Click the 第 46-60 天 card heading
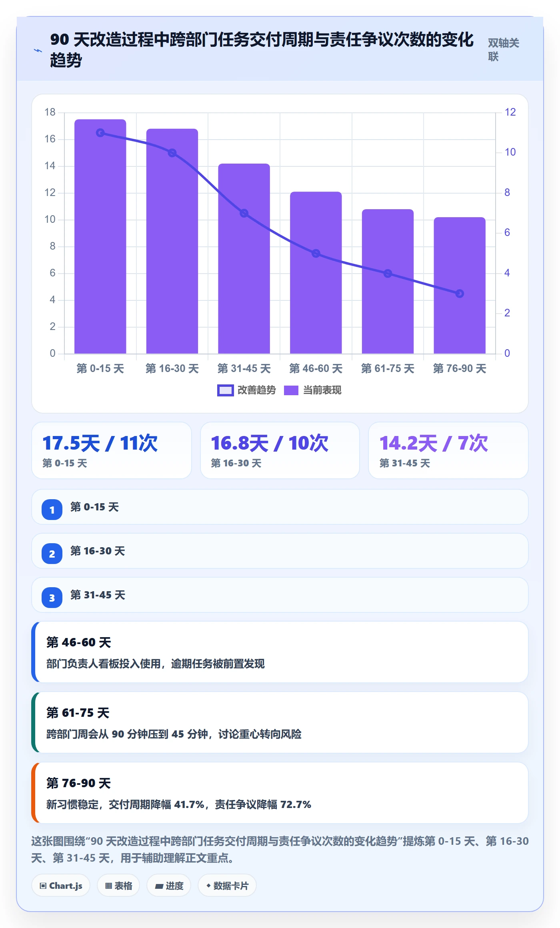 (x=78, y=642)
